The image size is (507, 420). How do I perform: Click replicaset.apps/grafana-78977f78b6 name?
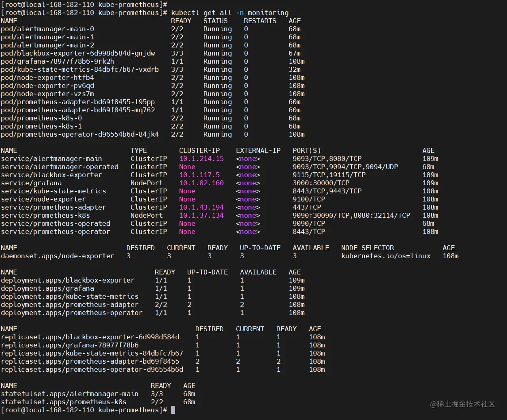(x=70, y=345)
